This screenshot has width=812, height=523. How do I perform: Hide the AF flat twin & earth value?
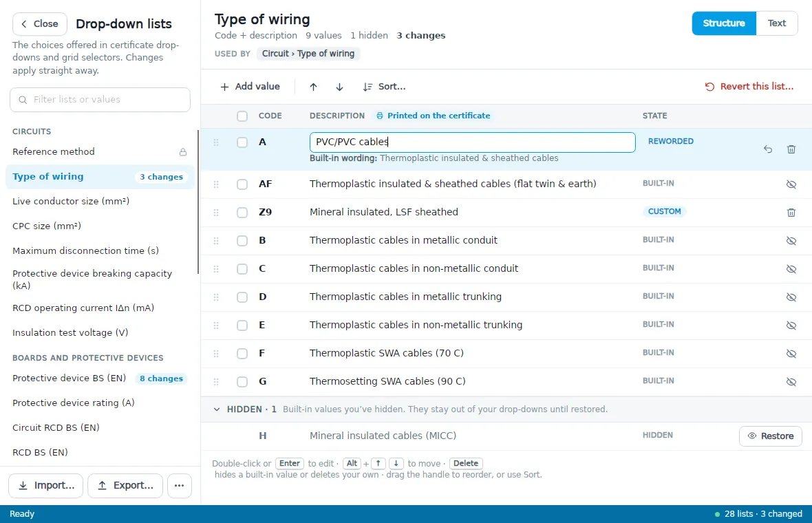[791, 184]
